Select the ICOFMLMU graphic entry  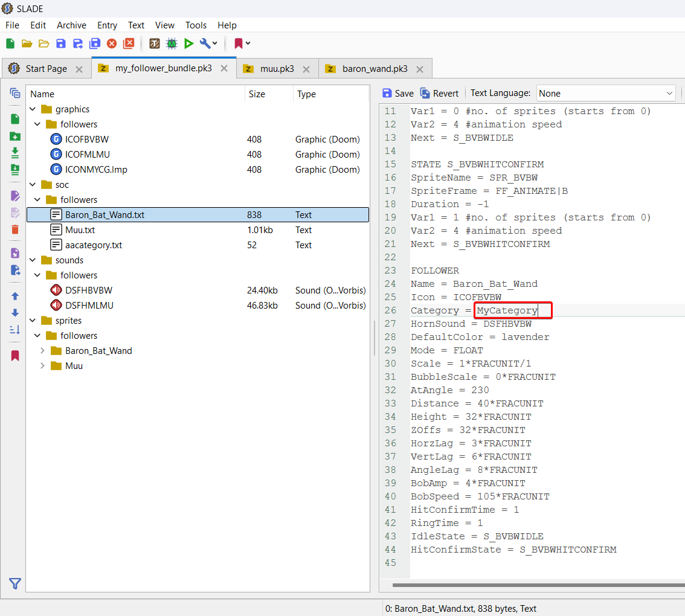[198, 154]
